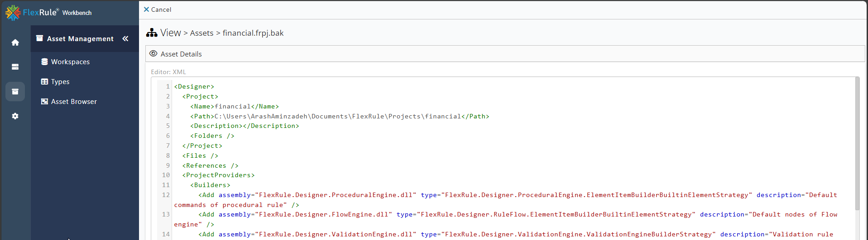Click the <Path> line in editor
The width and height of the screenshot is (868, 240).
pyautogui.click(x=340, y=116)
